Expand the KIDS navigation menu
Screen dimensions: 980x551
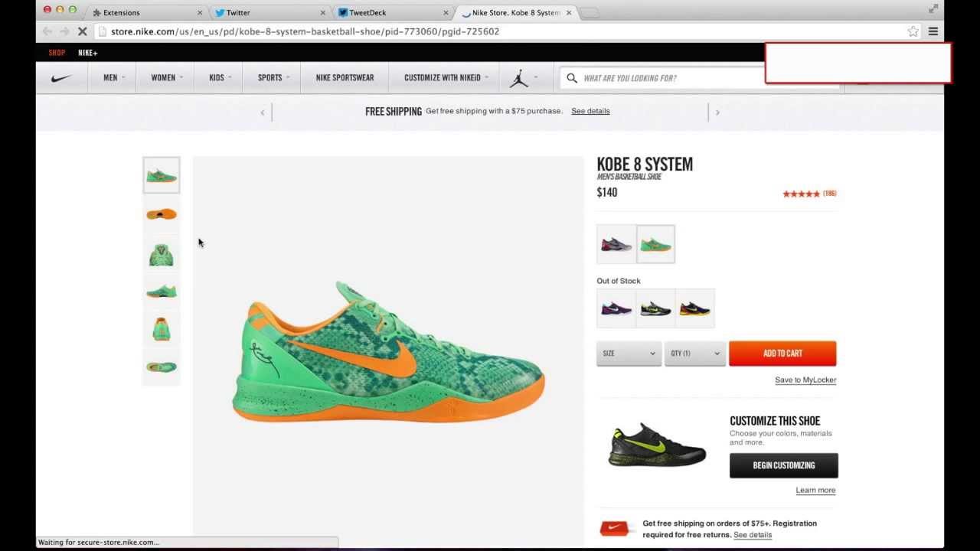tap(220, 78)
